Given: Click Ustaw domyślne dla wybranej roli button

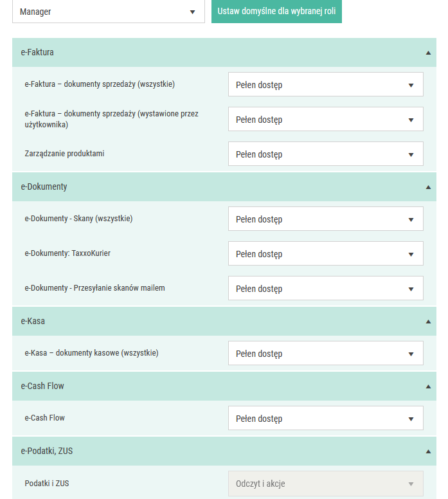Looking at the screenshot, I should [x=276, y=12].
